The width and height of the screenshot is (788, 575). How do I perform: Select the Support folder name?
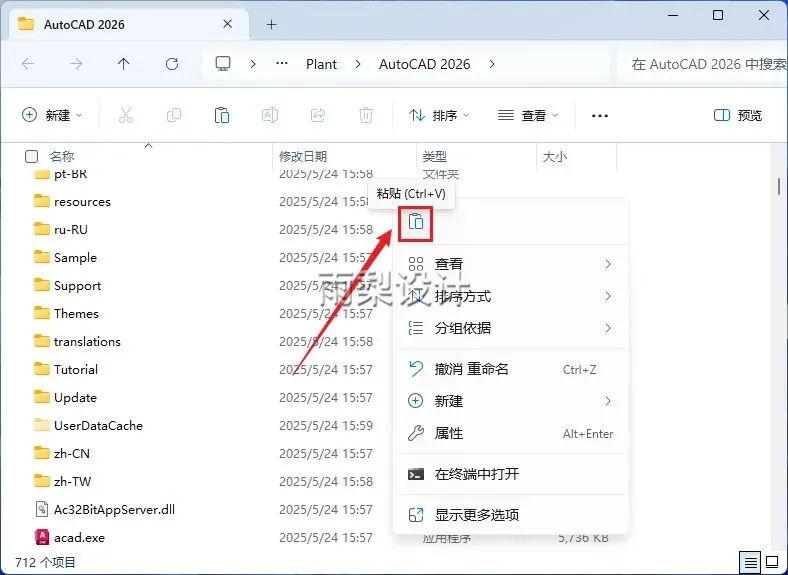click(x=77, y=286)
